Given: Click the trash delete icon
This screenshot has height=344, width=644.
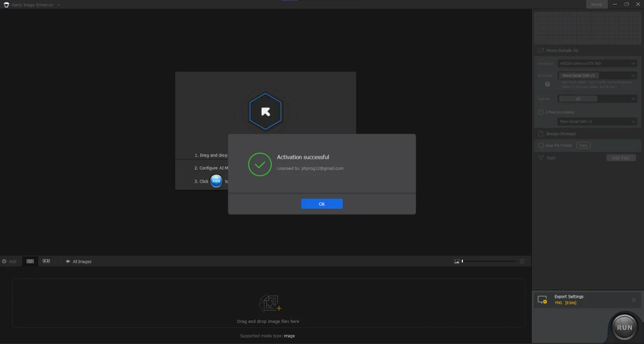Looking at the screenshot, I should pos(522,262).
